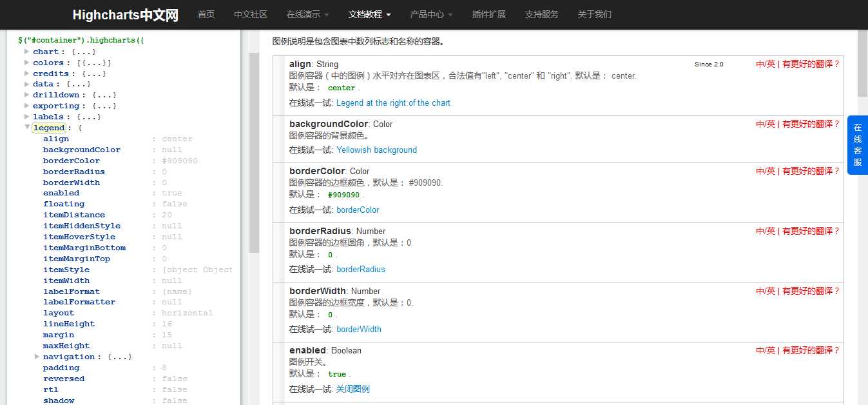This screenshot has width=868, height=405.
Task: Select itemStyle in the options tree
Action: 66,270
